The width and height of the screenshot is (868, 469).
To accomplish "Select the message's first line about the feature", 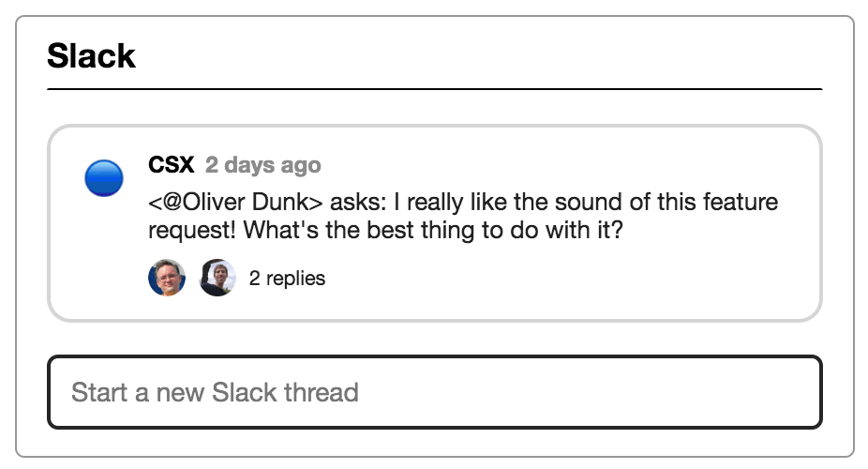I will click(x=463, y=202).
